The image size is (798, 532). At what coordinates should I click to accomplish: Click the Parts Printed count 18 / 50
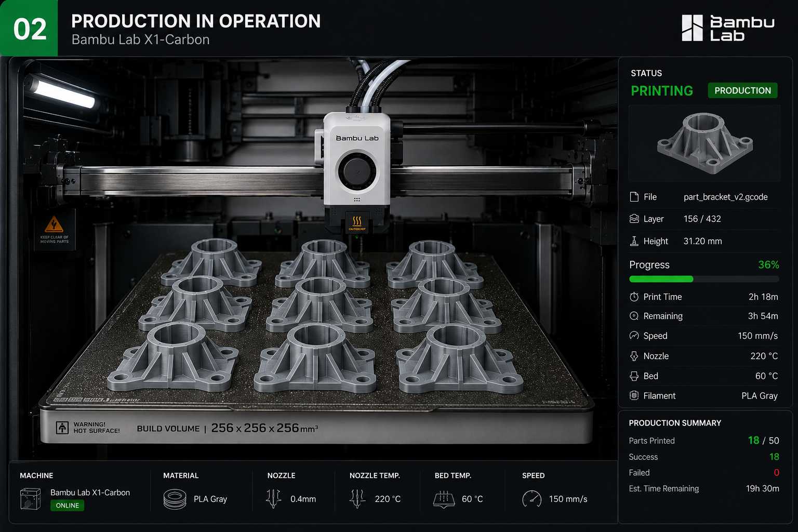[764, 440]
